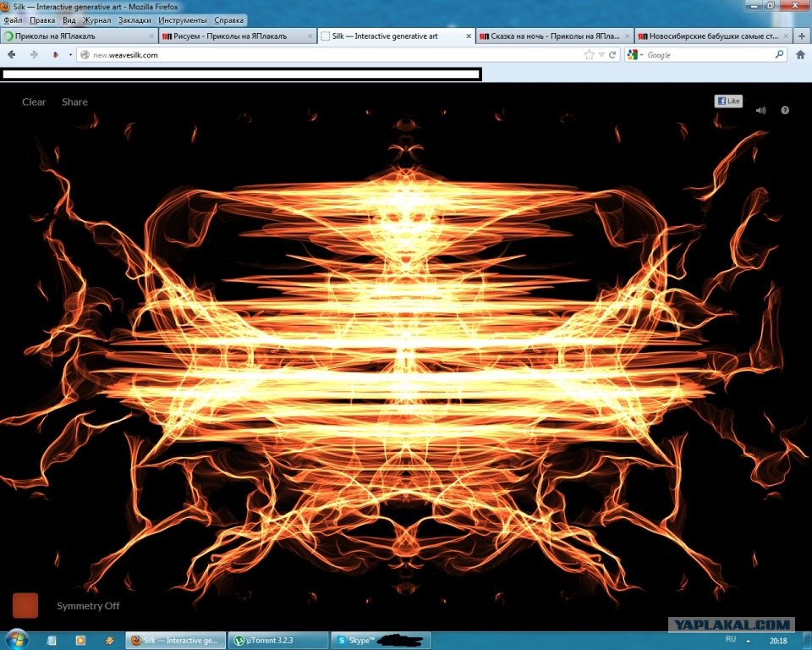Viewport: 812px width, 650px height.
Task: Mute sound with the speaker icon
Action: tap(760, 110)
